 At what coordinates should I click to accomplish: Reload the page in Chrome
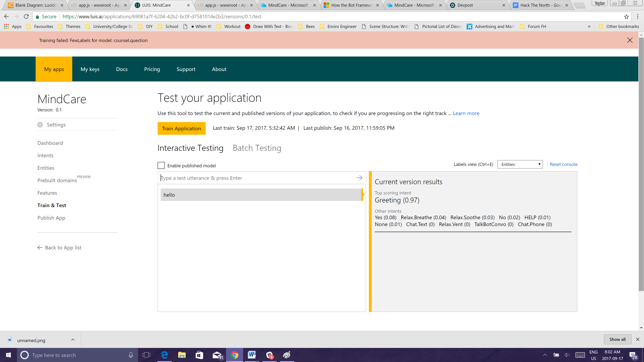tap(26, 17)
